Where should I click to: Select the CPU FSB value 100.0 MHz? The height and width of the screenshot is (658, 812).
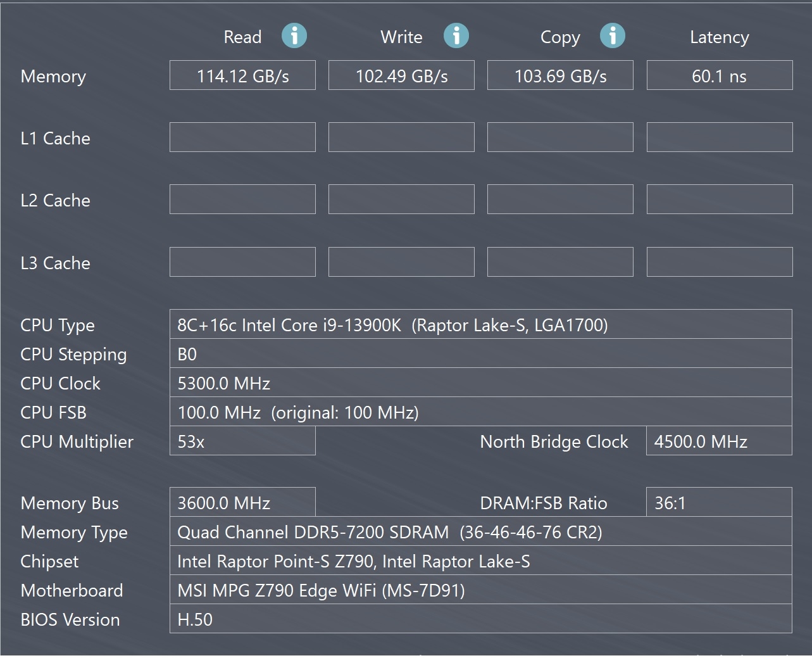point(481,412)
